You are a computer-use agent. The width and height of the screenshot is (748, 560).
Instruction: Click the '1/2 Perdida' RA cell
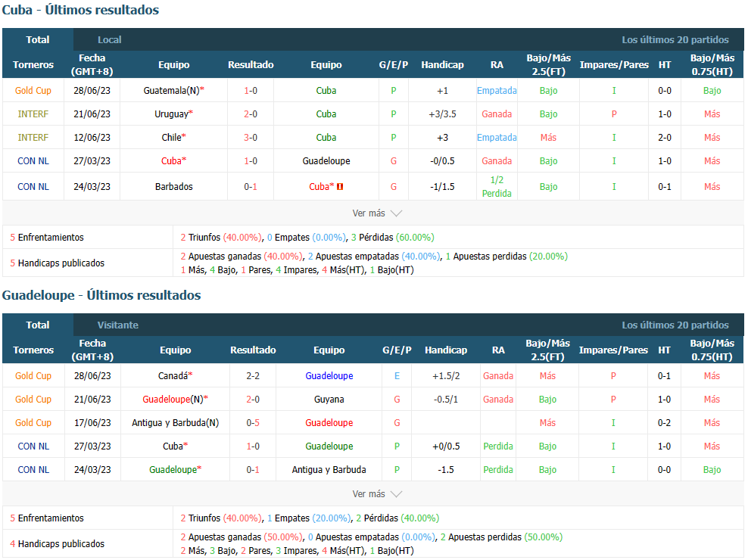[497, 186]
